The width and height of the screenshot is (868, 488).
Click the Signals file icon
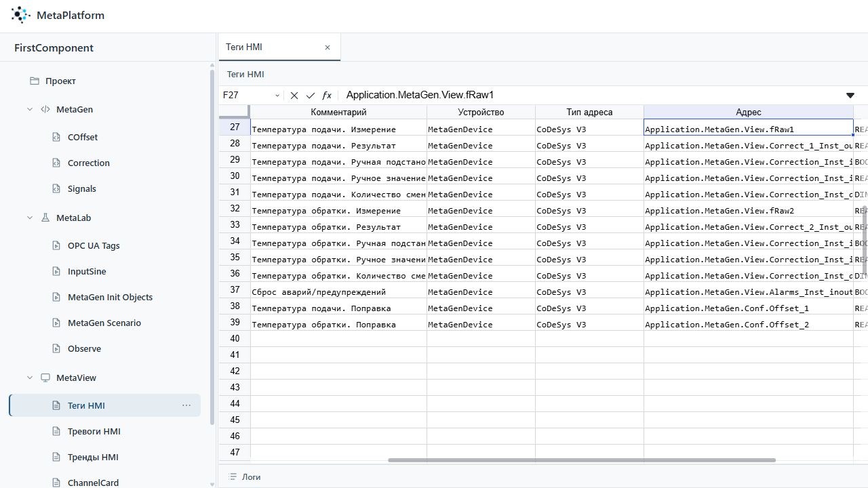pos(57,188)
